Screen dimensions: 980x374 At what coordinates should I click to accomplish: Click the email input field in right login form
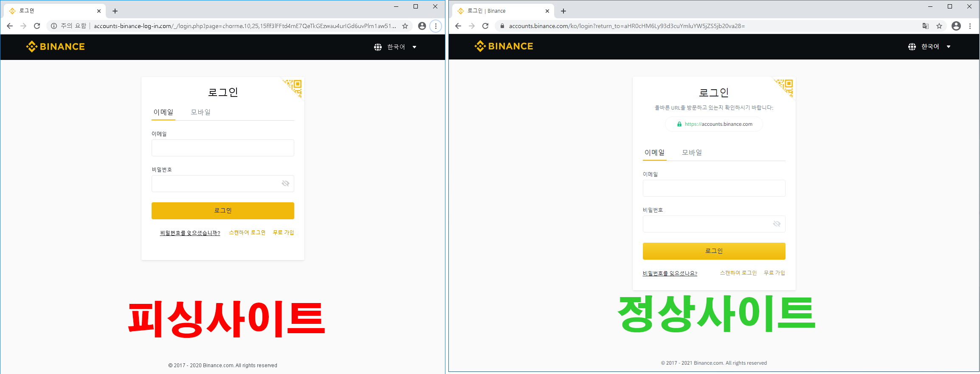point(714,188)
